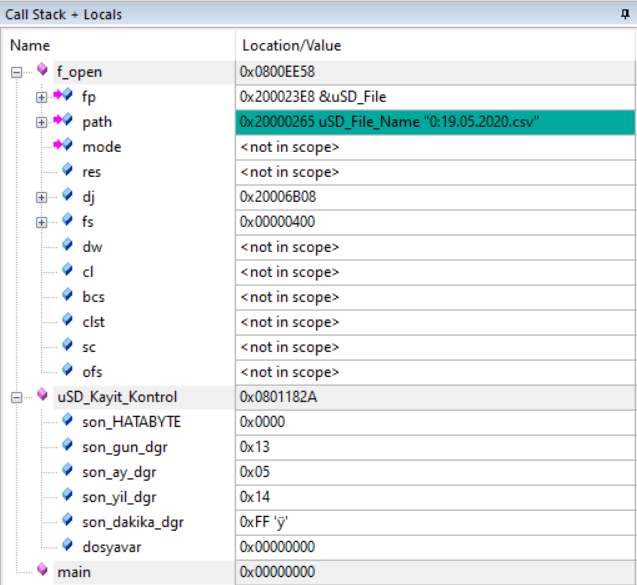637x585 pixels.
Task: Expand the dj variable
Action: pos(41,197)
